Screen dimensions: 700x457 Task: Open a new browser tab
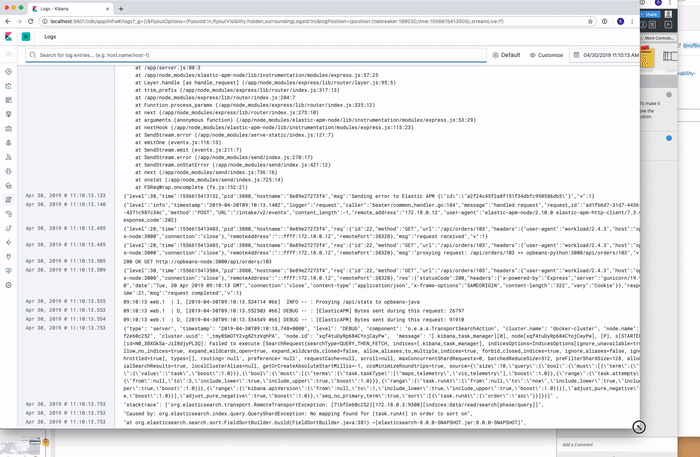(x=121, y=8)
